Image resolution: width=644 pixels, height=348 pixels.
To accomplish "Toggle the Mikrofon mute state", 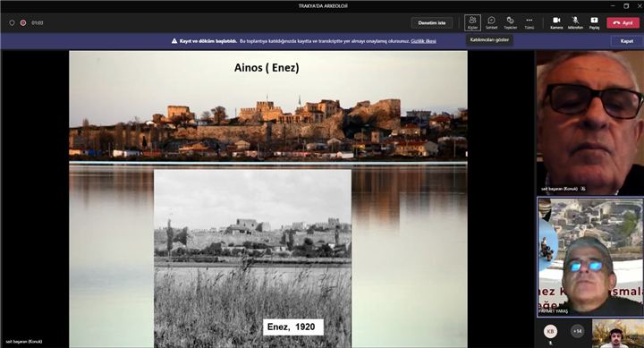I will [575, 22].
